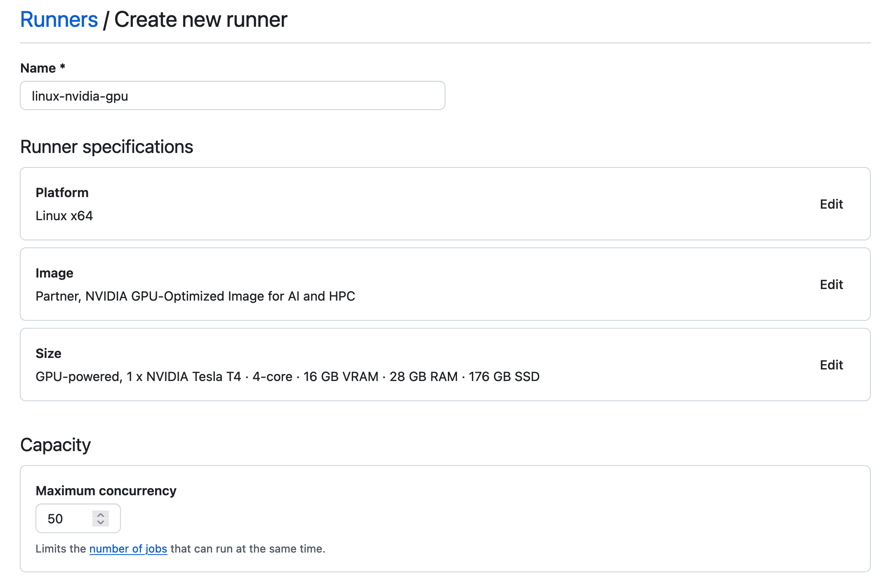Click the Name input field
Screen dimensions: 886x588
[233, 96]
